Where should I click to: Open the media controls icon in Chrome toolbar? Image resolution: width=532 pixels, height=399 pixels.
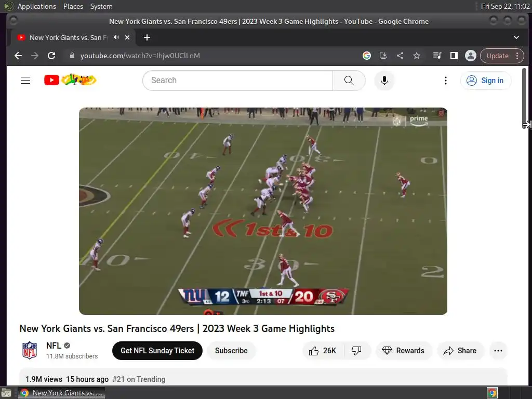437,56
